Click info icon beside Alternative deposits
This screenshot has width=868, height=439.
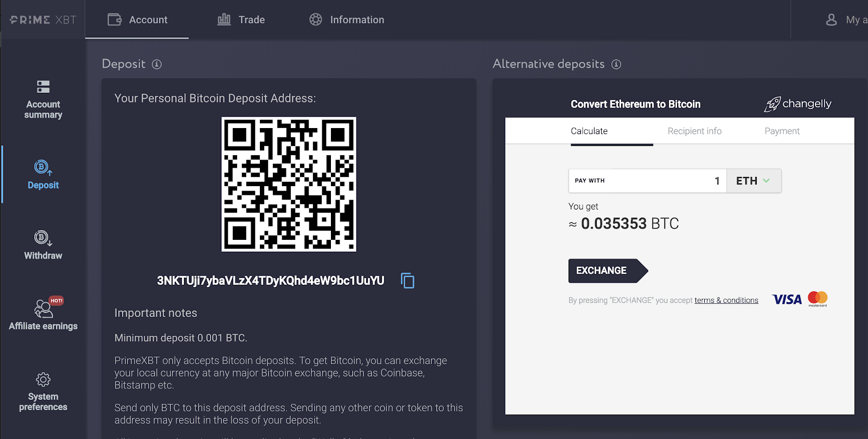pyautogui.click(x=616, y=64)
